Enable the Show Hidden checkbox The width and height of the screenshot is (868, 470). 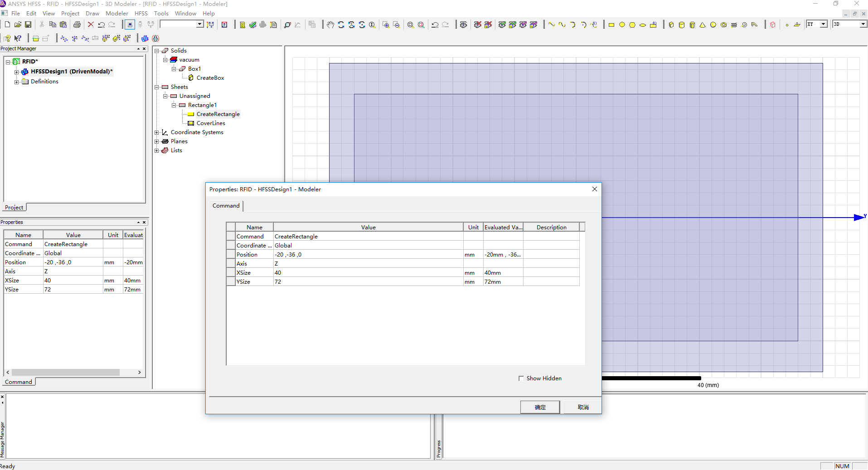pyautogui.click(x=521, y=378)
